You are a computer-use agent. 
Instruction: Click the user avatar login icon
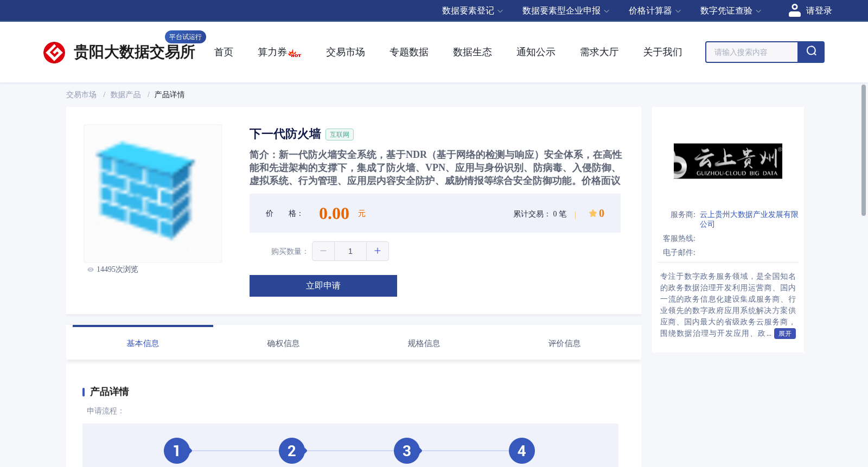coord(794,10)
